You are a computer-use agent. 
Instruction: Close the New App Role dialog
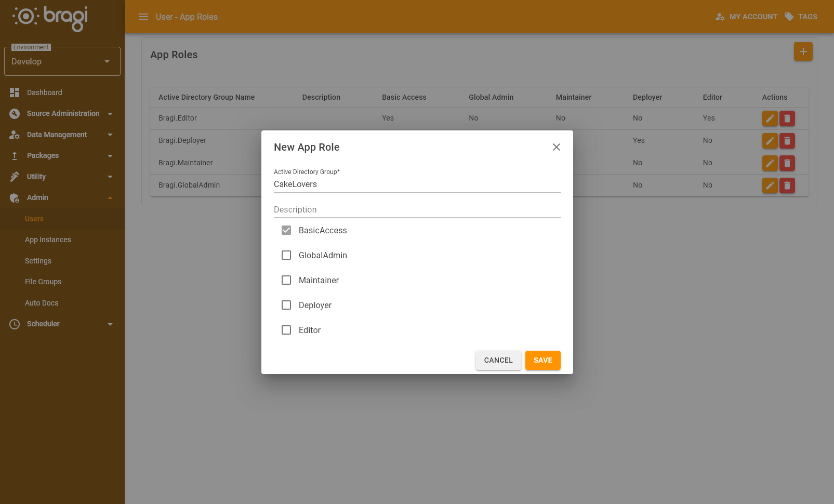pos(556,147)
